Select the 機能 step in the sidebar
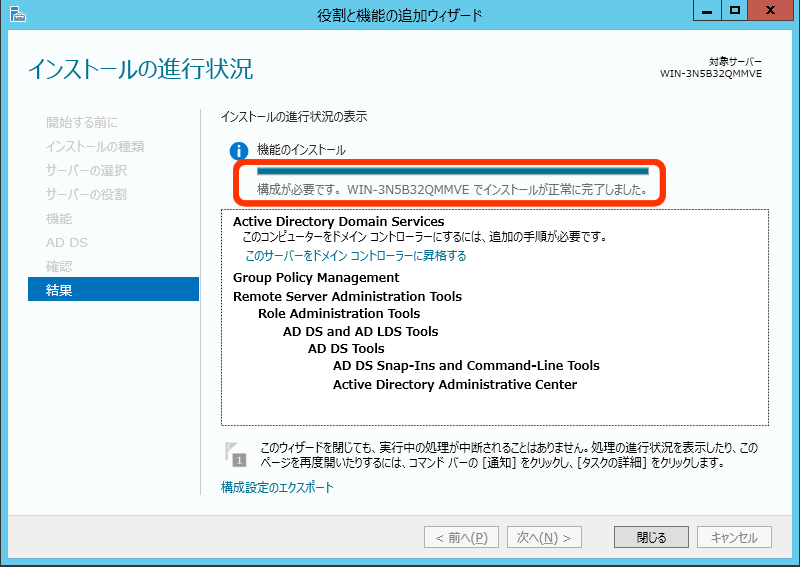 tap(59, 218)
